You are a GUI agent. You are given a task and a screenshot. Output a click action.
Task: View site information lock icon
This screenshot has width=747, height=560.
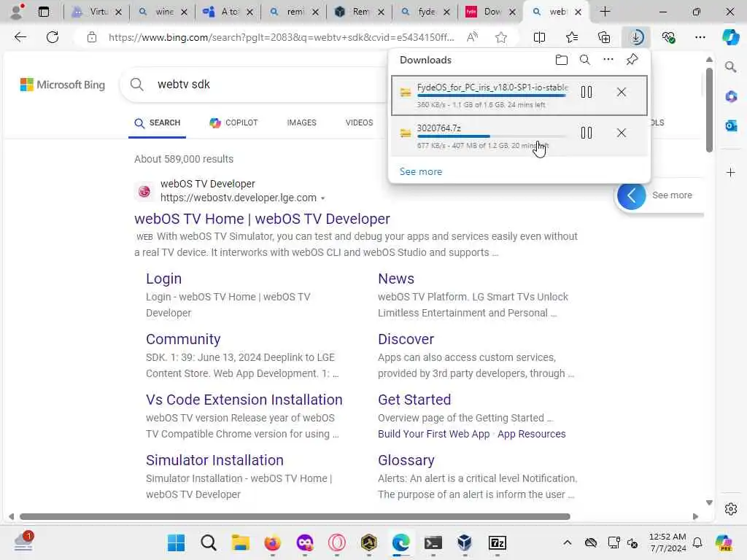92,37
